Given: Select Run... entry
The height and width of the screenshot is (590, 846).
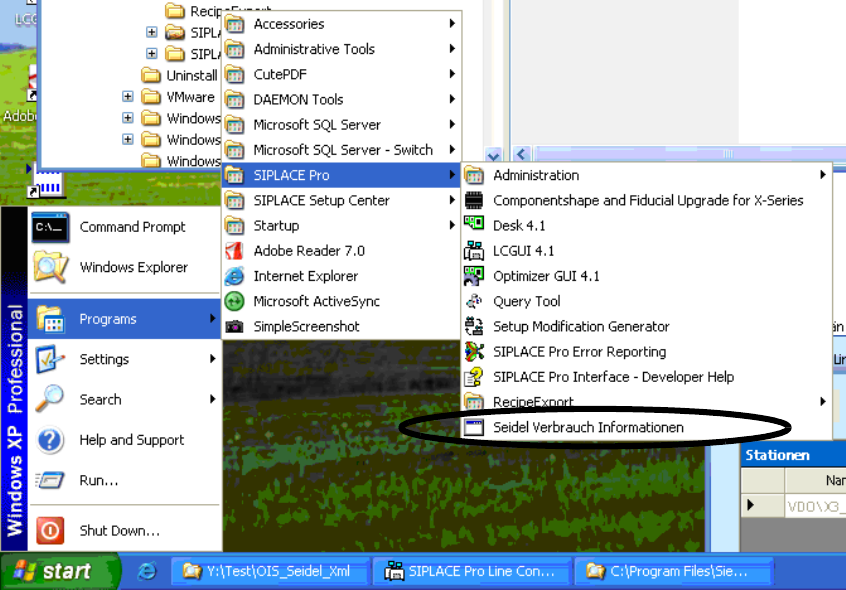Looking at the screenshot, I should [x=125, y=479].
